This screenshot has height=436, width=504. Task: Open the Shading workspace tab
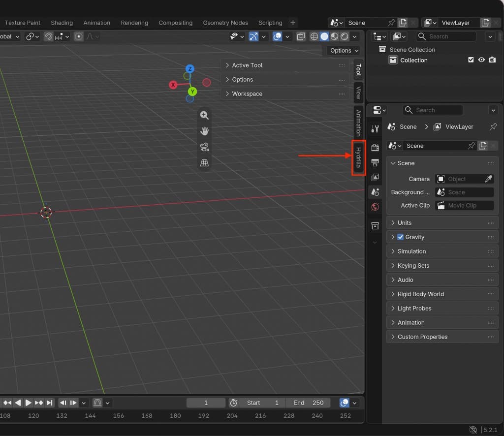[x=62, y=23]
